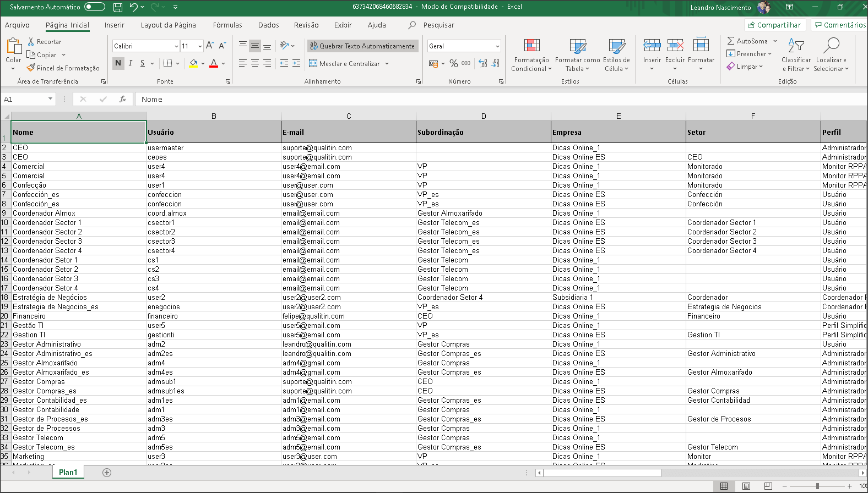Toggle Italic formatting
The width and height of the screenshot is (868, 493).
coord(131,63)
